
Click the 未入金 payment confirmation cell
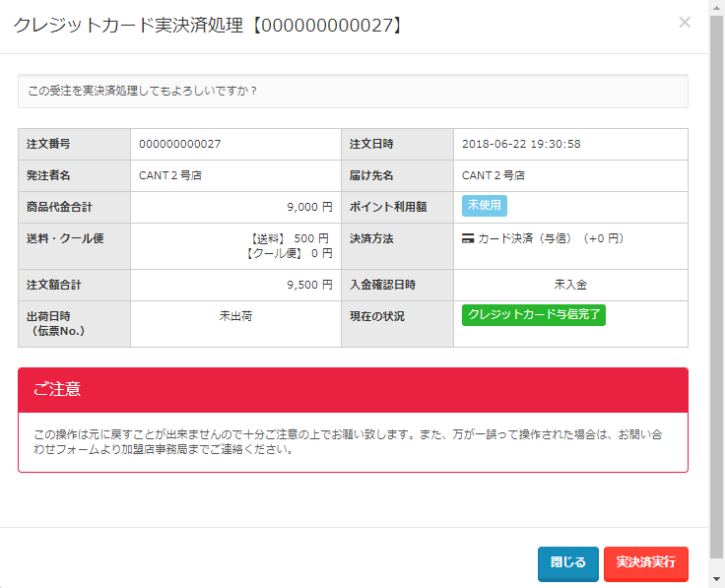point(570,285)
